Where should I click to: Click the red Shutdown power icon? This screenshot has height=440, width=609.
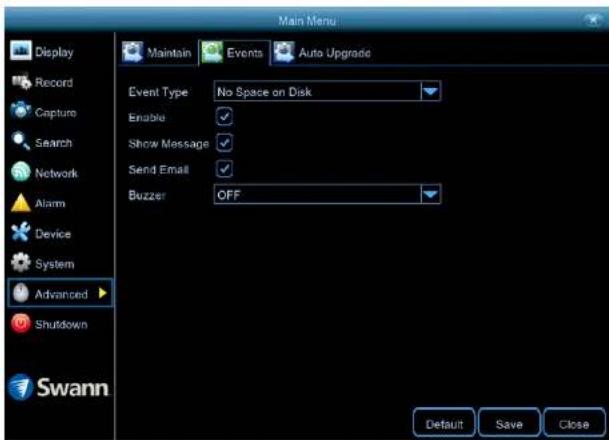pyautogui.click(x=21, y=323)
